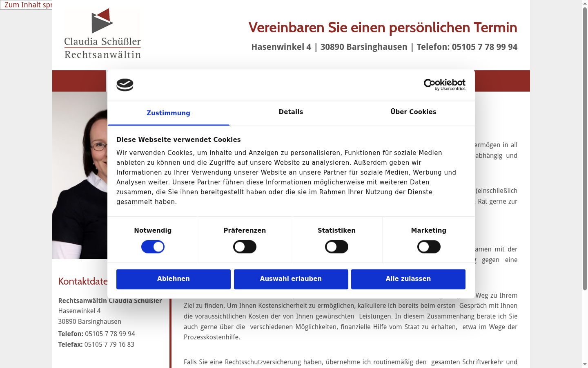
Task: Enable the Statistiken cookies switch
Action: point(336,247)
